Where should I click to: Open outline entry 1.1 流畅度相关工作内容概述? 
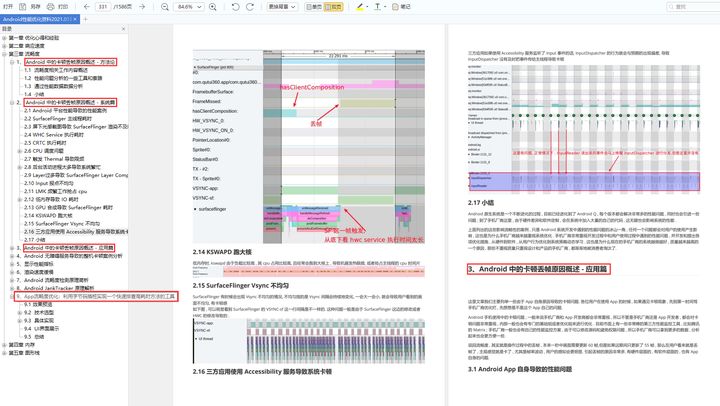pyautogui.click(x=56, y=70)
